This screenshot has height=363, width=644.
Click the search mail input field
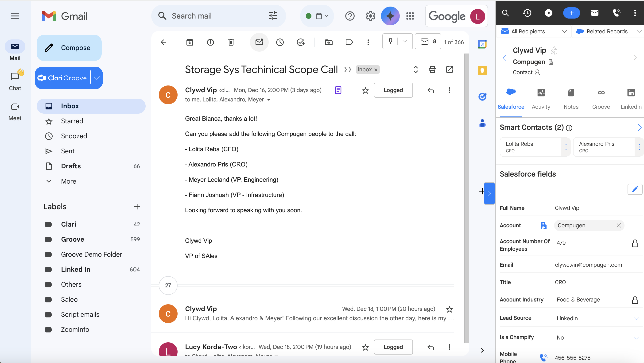[x=217, y=15]
